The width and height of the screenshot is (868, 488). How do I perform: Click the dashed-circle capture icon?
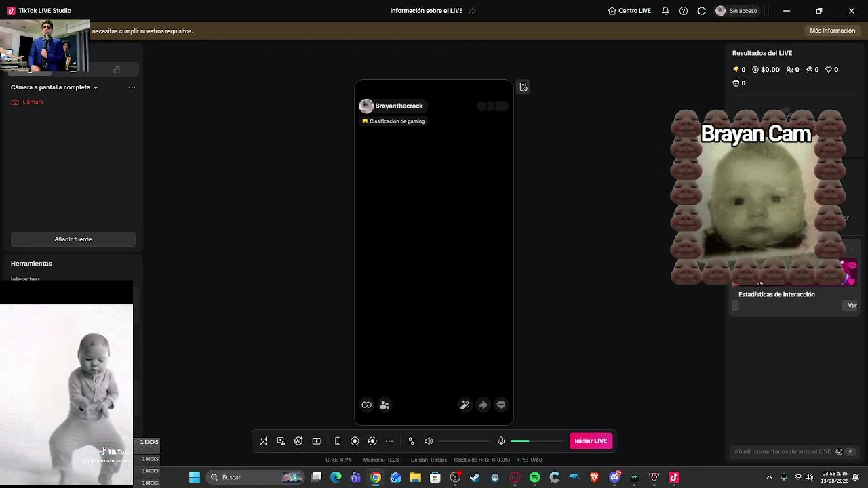click(372, 441)
